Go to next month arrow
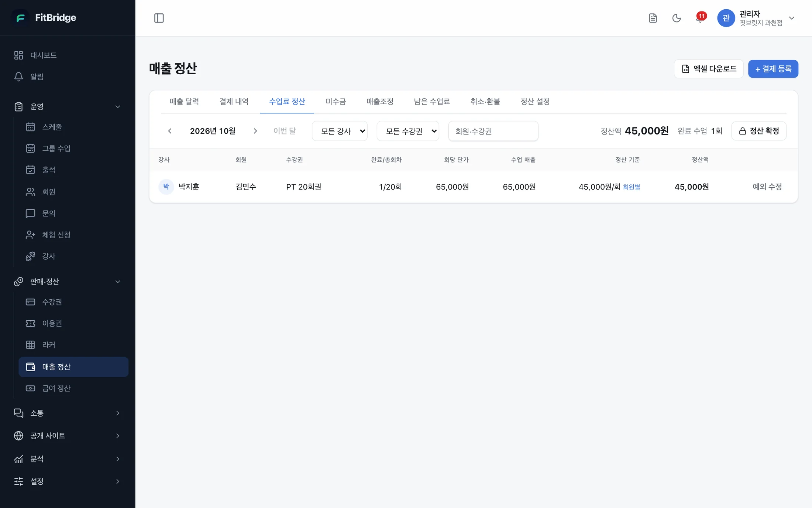The width and height of the screenshot is (812, 508). click(255, 131)
